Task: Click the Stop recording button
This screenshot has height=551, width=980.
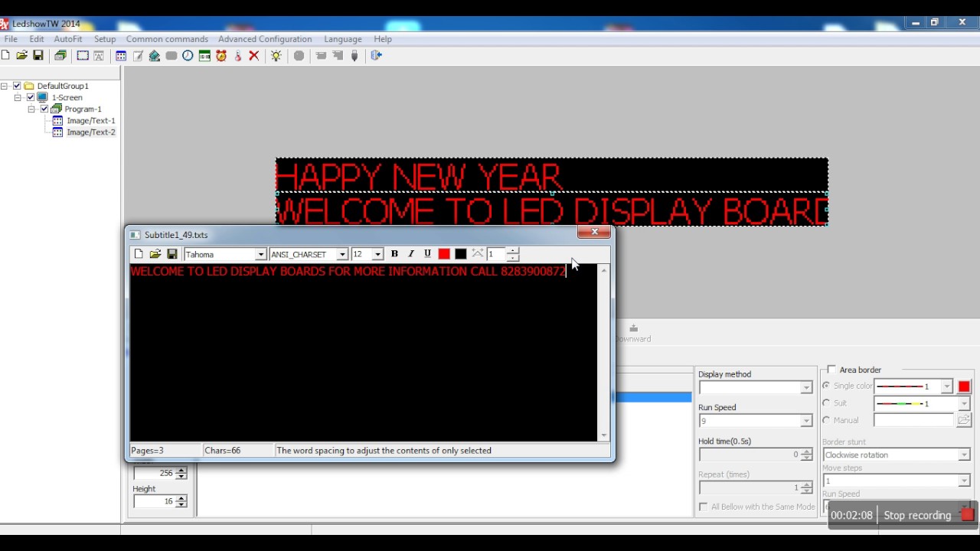Action: (x=917, y=515)
